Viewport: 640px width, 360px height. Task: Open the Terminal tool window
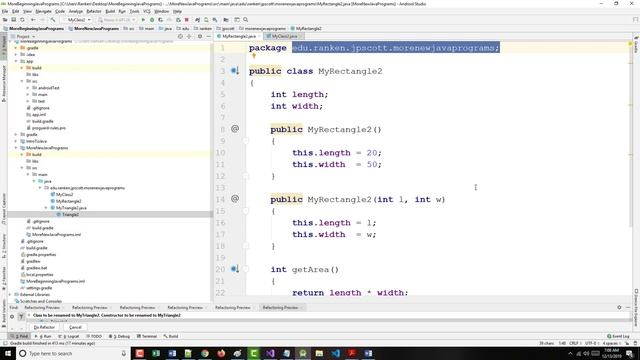(147, 336)
